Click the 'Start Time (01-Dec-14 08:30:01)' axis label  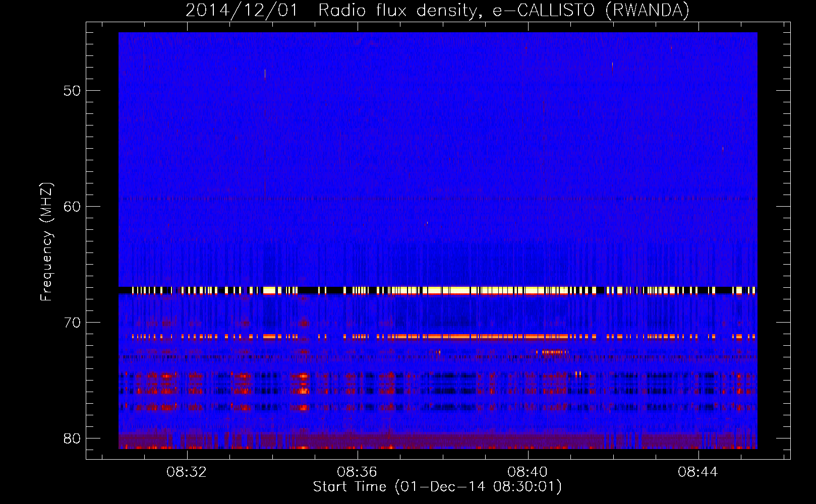coord(437,487)
